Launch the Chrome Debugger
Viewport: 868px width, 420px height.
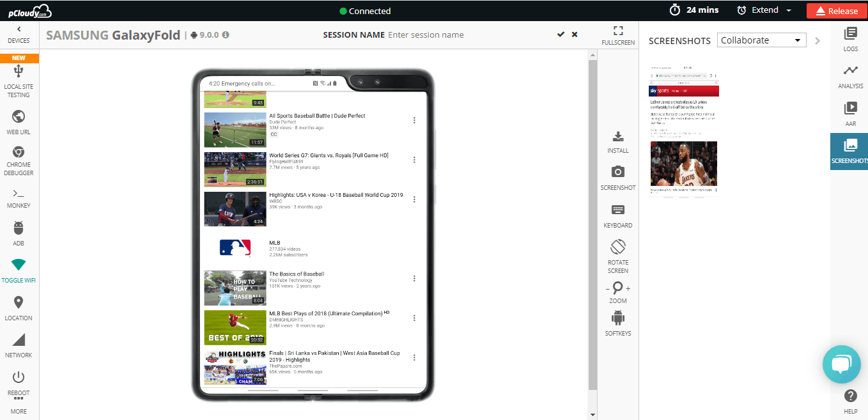pos(19,160)
